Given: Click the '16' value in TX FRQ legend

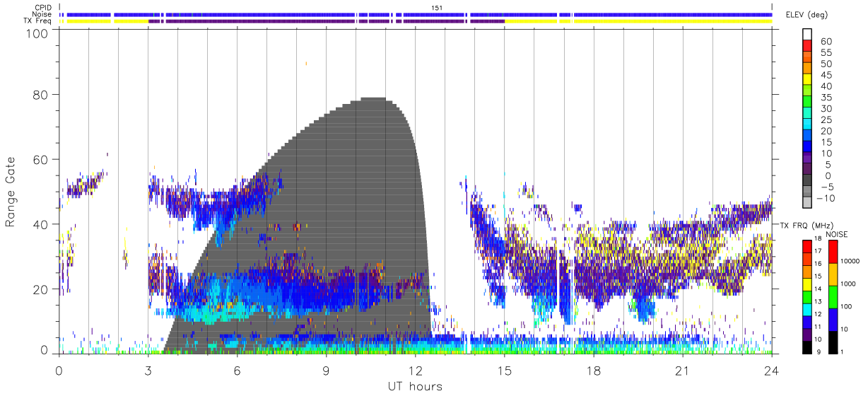Looking at the screenshot, I should (818, 264).
